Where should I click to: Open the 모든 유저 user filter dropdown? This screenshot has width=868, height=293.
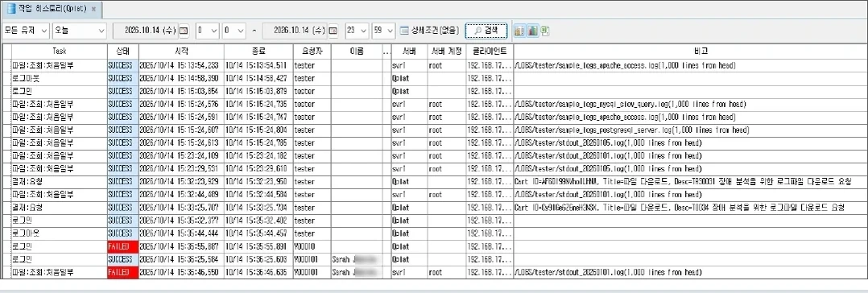(x=27, y=31)
